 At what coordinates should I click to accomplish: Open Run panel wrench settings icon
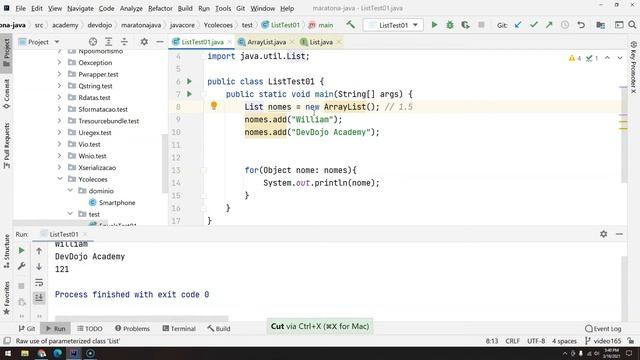22,266
